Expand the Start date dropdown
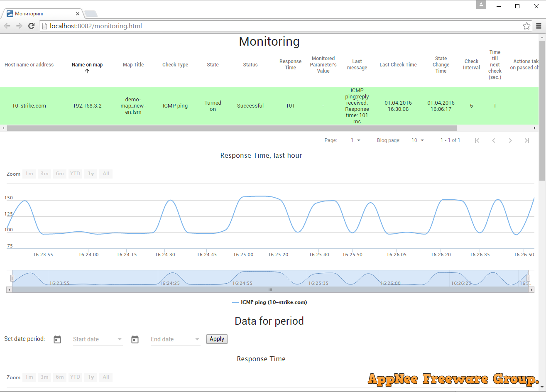The width and height of the screenshot is (546, 392). pyautogui.click(x=120, y=339)
